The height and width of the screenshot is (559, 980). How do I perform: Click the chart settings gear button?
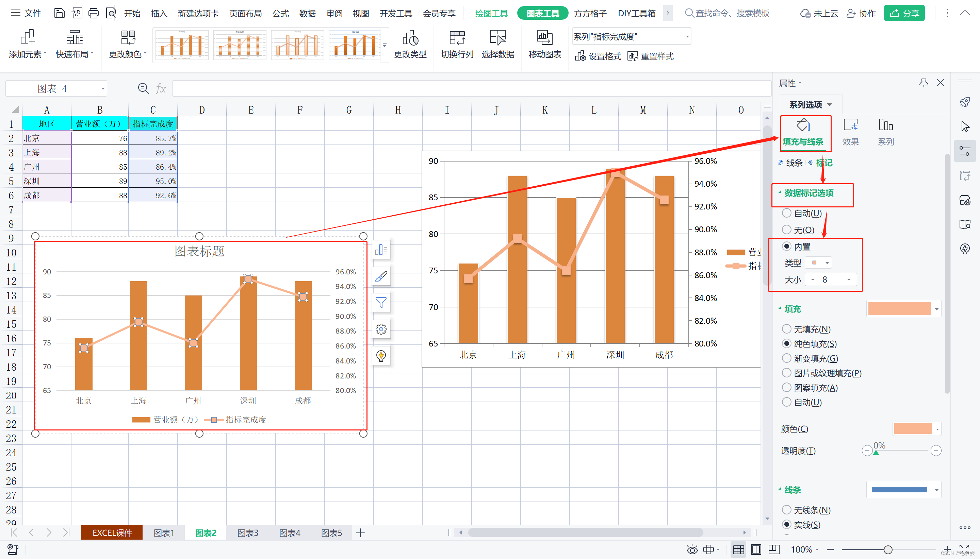(x=381, y=329)
